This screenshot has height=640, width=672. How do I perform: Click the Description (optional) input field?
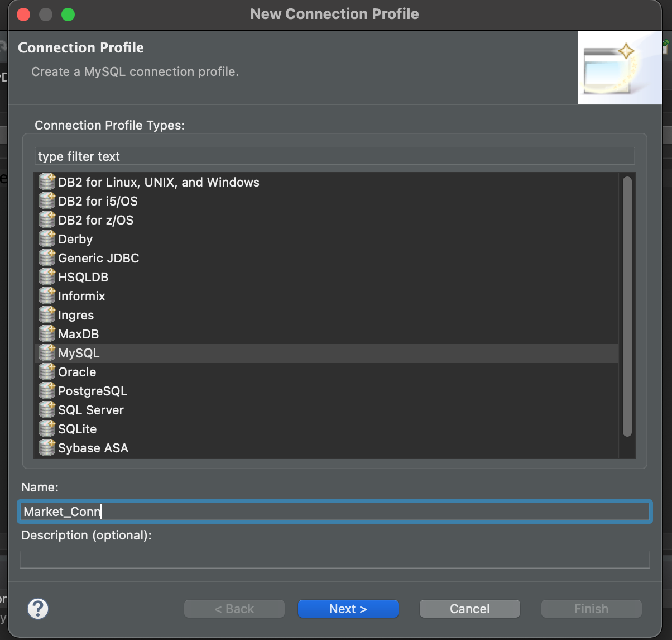[335, 558]
